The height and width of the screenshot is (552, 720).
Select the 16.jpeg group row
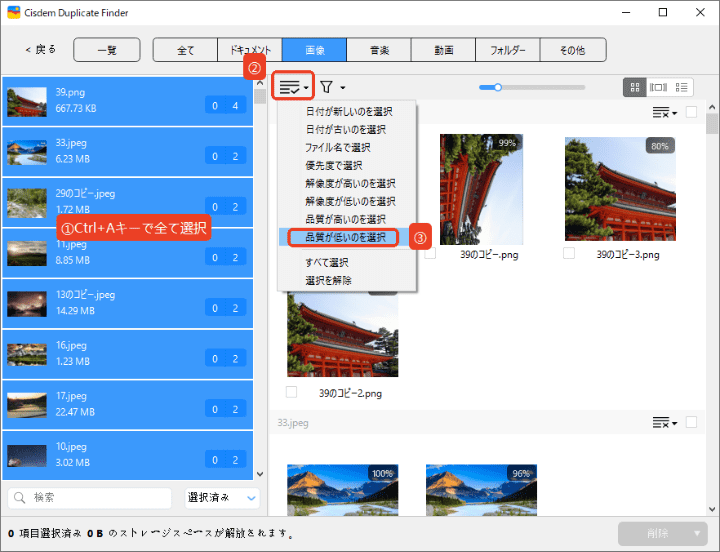(x=128, y=354)
